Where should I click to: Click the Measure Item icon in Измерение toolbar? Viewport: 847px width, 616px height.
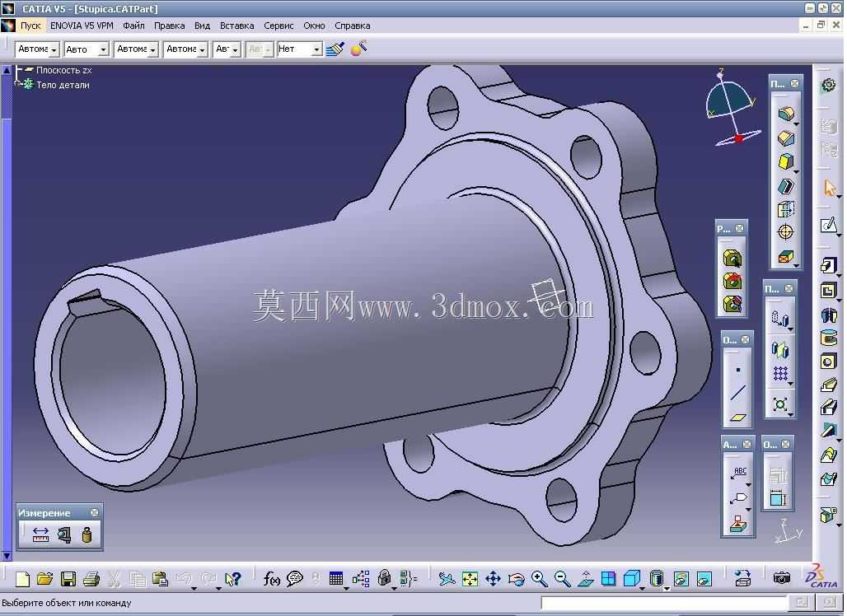[64, 535]
